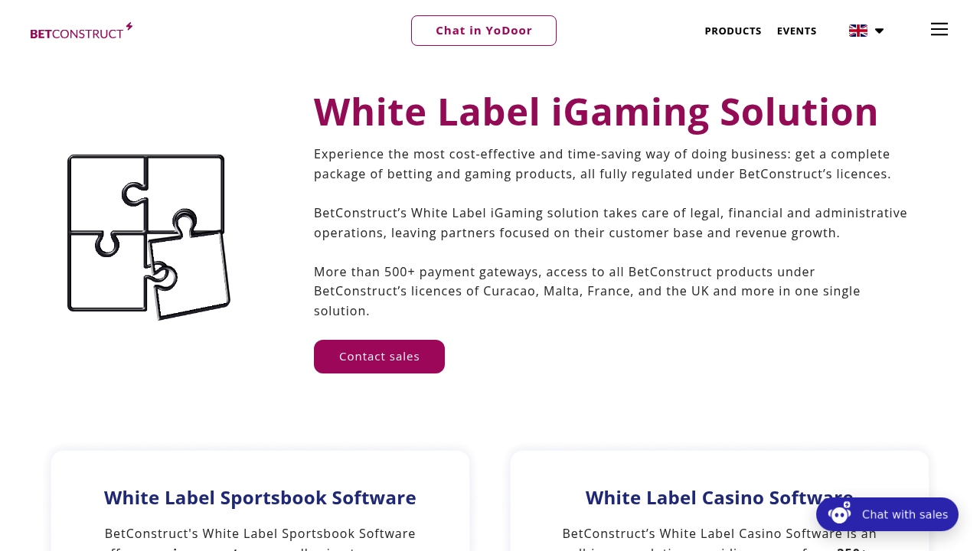Click the Chat in YoDoor button
The width and height of the screenshot is (980, 551).
coord(484,30)
